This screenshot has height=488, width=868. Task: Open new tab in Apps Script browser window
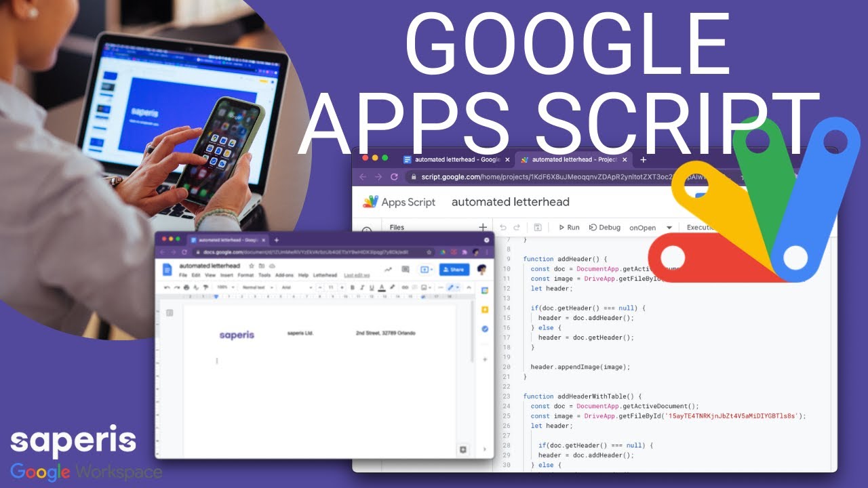tap(644, 160)
